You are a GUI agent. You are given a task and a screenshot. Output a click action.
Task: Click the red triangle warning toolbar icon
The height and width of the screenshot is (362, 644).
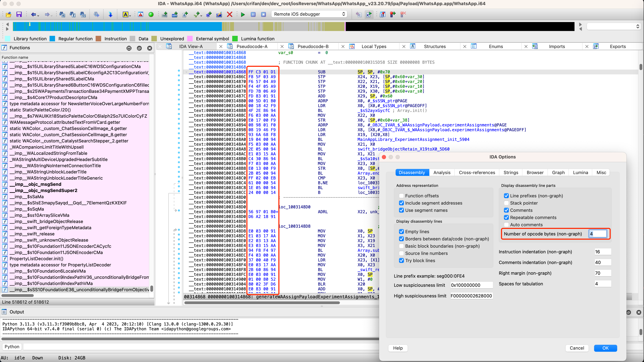point(141,14)
